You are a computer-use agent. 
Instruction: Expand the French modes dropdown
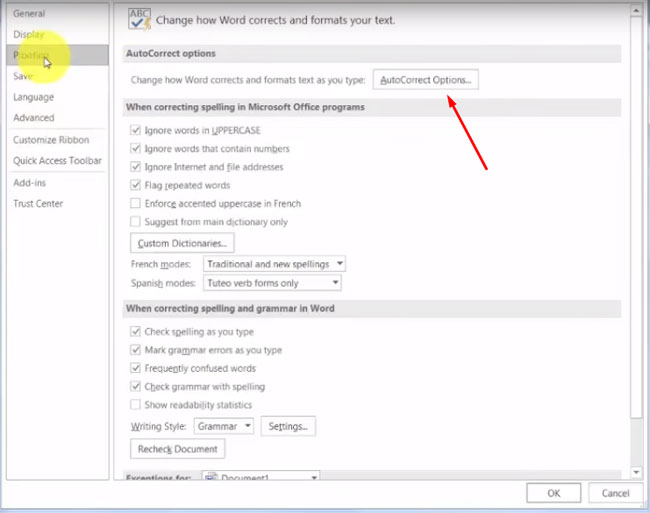(x=275, y=264)
